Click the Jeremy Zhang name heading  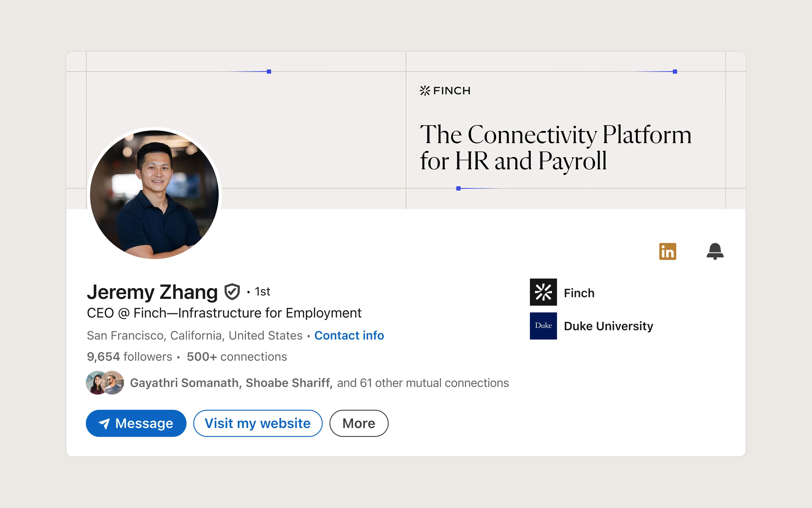tap(152, 292)
